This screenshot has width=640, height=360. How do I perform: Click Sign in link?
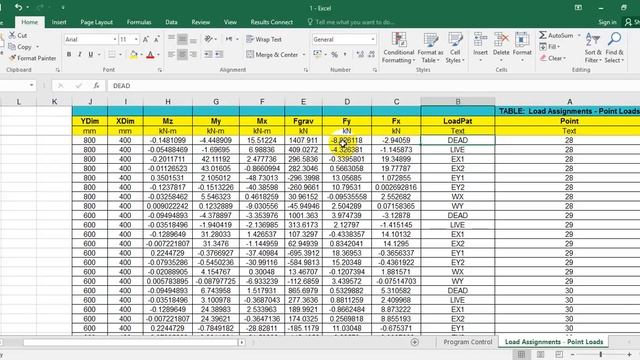[x=607, y=22]
